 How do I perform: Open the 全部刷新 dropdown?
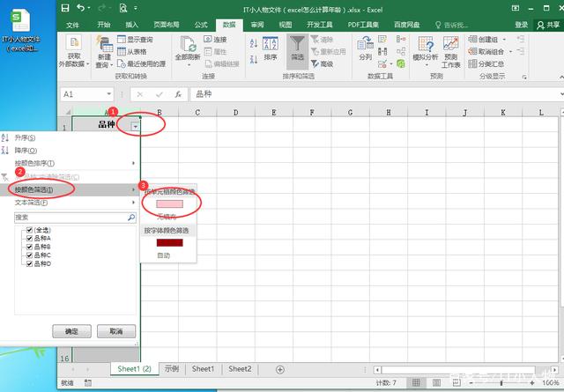(x=188, y=53)
